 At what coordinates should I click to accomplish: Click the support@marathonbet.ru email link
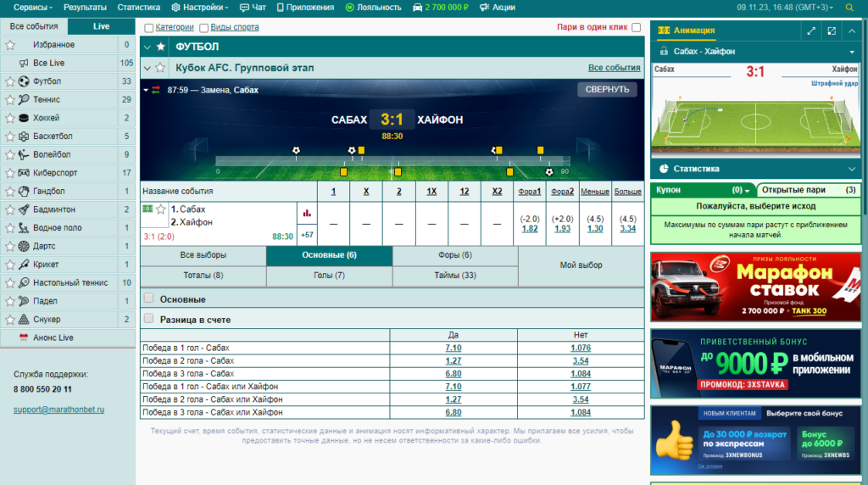pyautogui.click(x=58, y=410)
